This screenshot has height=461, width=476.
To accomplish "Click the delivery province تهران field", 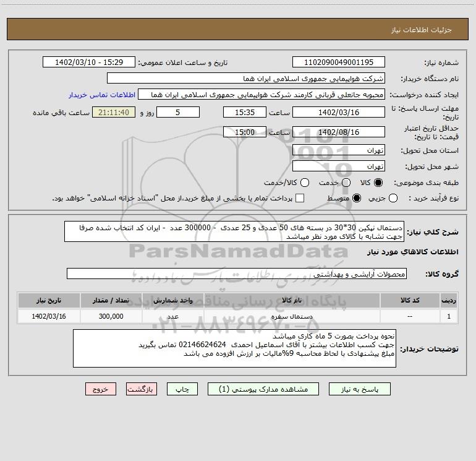I will point(339,150).
